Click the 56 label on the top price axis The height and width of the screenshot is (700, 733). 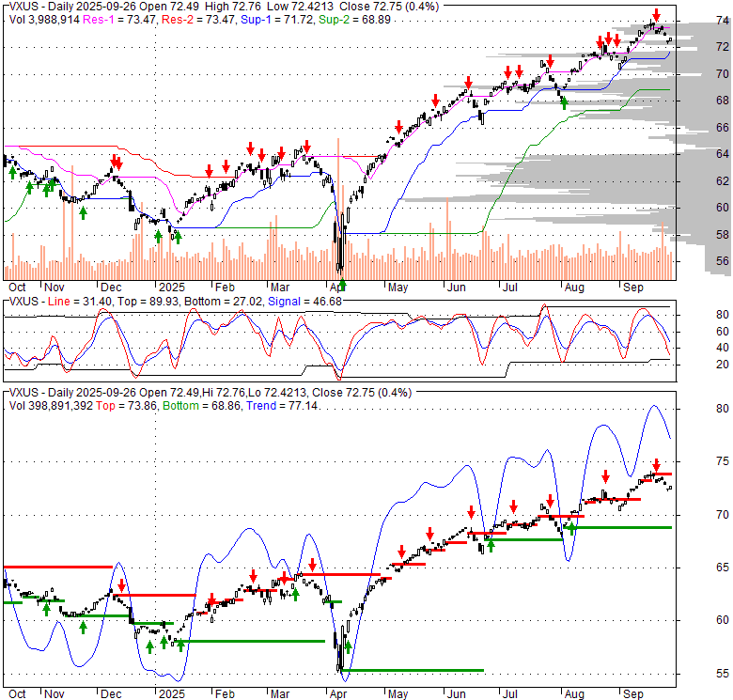tap(723, 261)
